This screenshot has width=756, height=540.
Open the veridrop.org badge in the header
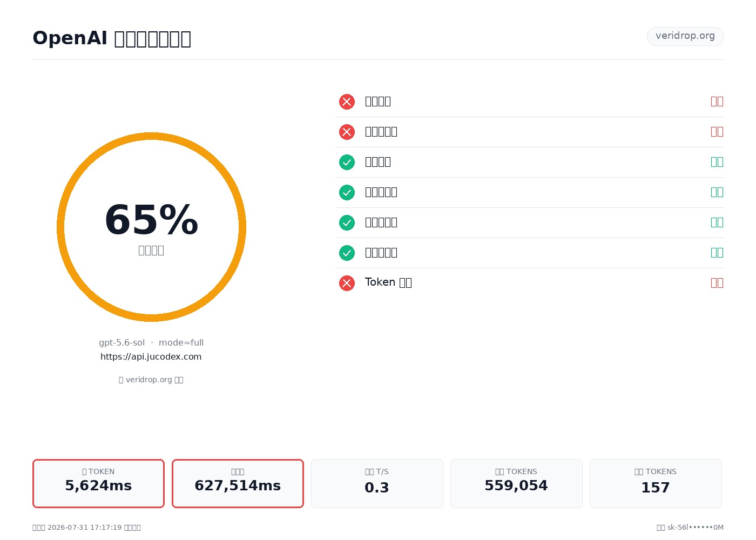[x=685, y=36]
